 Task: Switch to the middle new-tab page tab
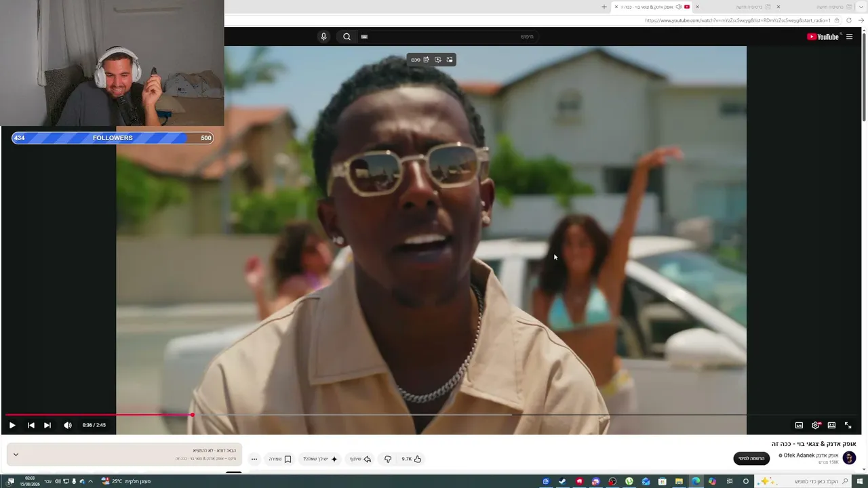pyautogui.click(x=738, y=7)
